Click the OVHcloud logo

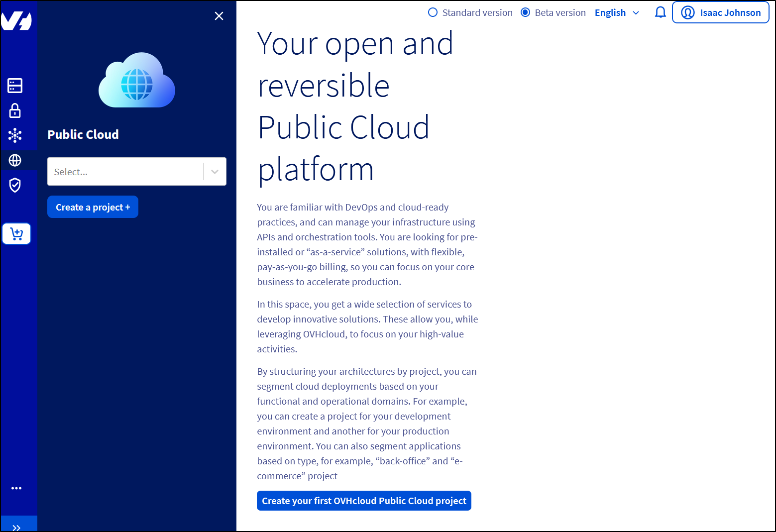pos(19,20)
